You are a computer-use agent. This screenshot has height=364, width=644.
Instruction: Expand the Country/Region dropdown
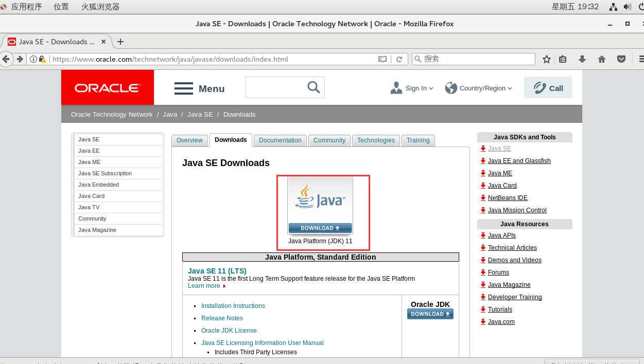tap(479, 88)
